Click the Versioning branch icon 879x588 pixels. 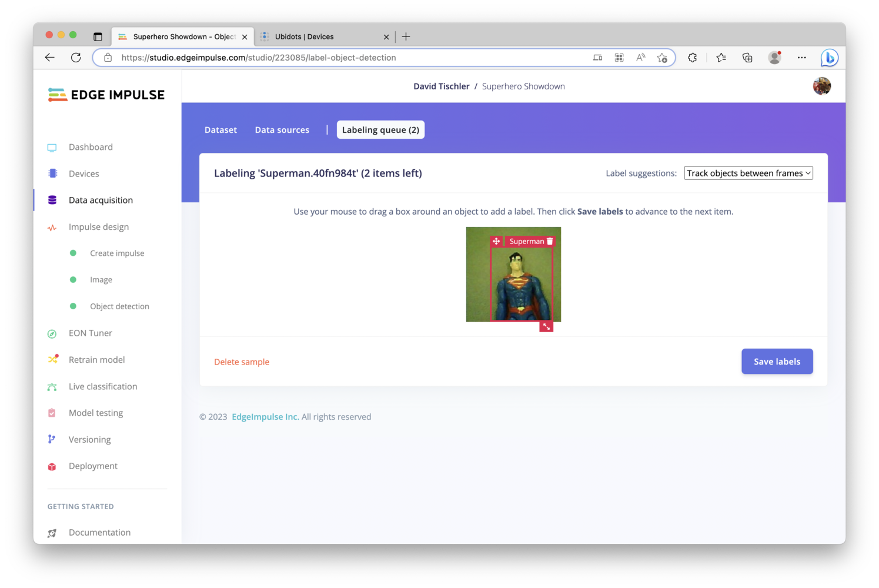click(52, 439)
